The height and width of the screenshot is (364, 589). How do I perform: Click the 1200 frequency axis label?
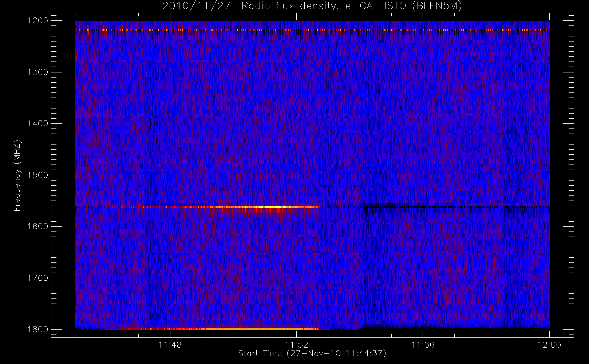point(38,21)
